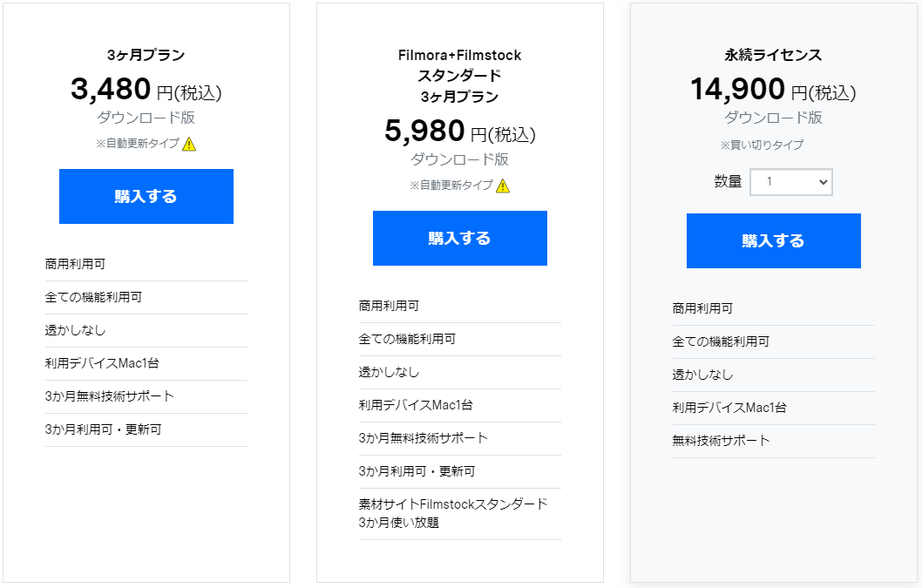This screenshot has height=588, width=922.
Task: Click 3か月無料技術サポート in first plan
Action: tap(110, 396)
